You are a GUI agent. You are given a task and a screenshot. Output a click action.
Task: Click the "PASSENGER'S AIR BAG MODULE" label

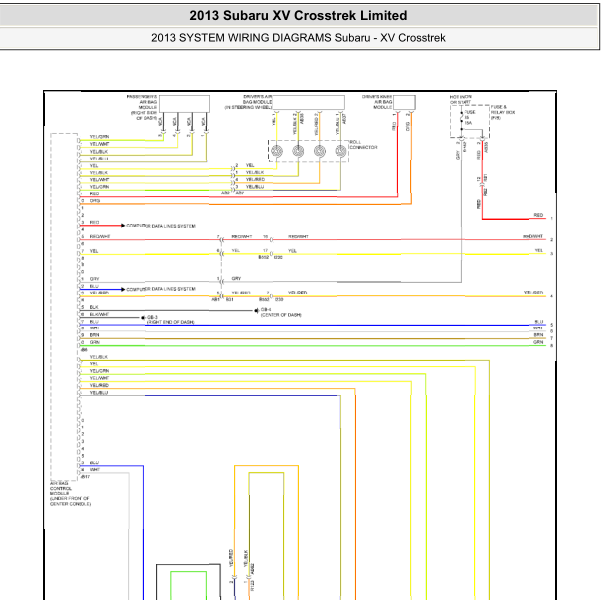point(142,107)
